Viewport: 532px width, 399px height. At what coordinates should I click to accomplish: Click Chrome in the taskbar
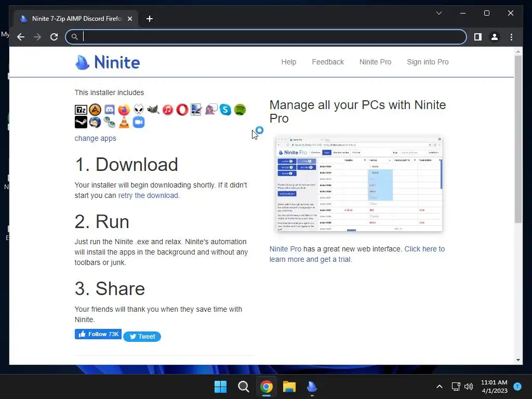pos(267,387)
